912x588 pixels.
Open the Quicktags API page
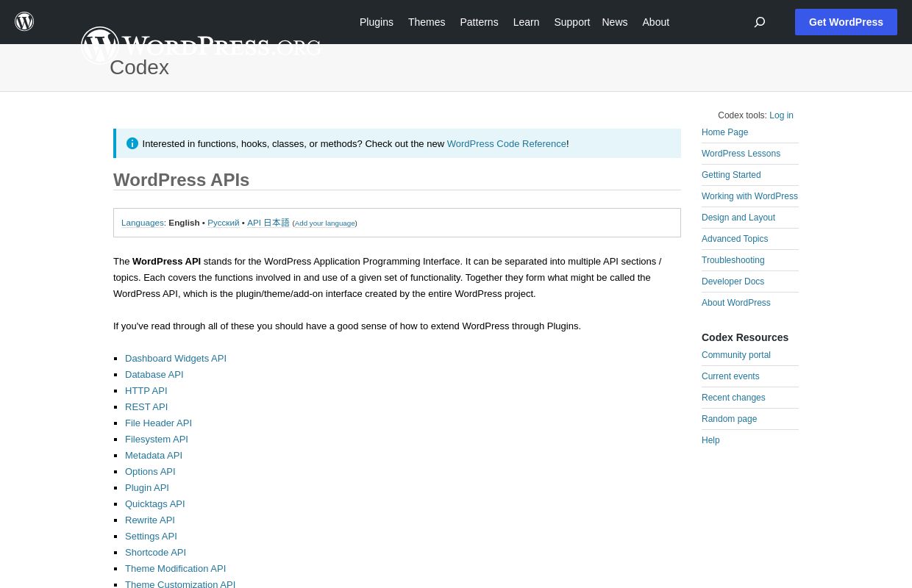point(155,504)
